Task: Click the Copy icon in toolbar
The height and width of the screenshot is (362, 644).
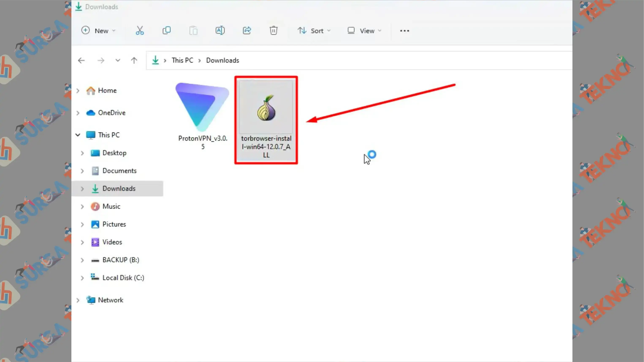Action: click(167, 30)
